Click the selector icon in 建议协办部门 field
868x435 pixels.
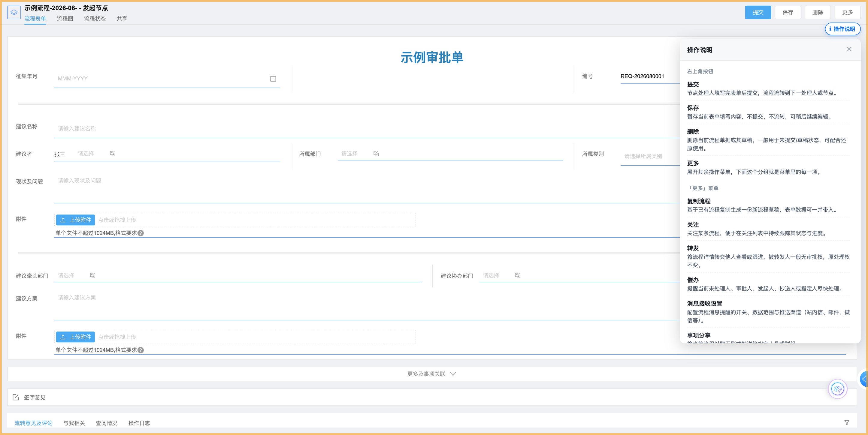[518, 275]
